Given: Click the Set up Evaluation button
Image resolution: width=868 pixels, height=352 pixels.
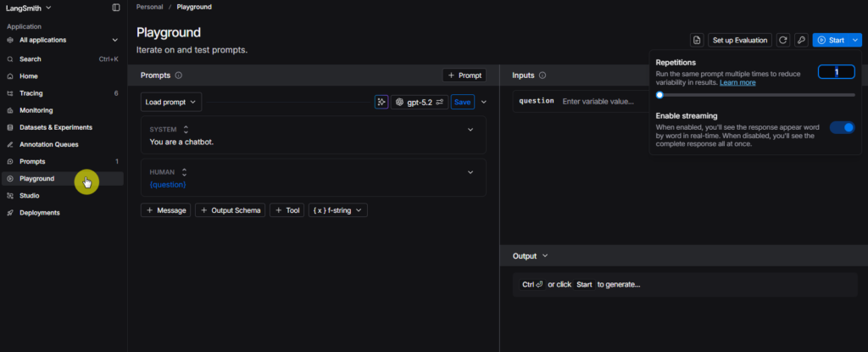Looking at the screenshot, I should point(740,40).
